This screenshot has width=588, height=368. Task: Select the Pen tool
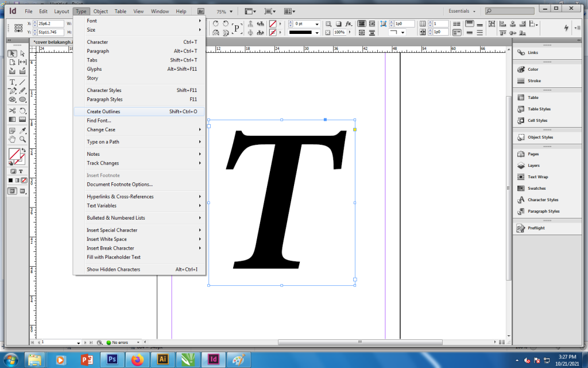(11, 90)
